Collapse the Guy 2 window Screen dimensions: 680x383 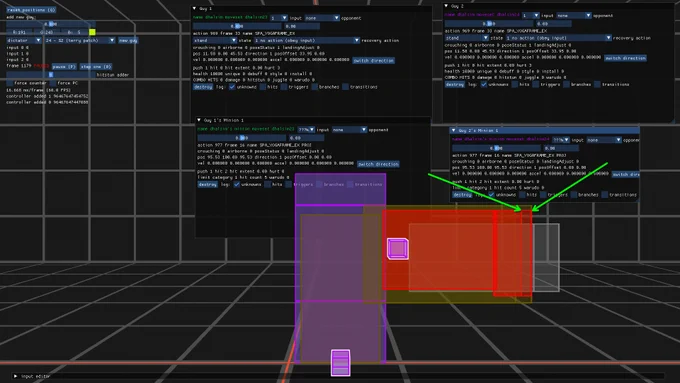446,6
